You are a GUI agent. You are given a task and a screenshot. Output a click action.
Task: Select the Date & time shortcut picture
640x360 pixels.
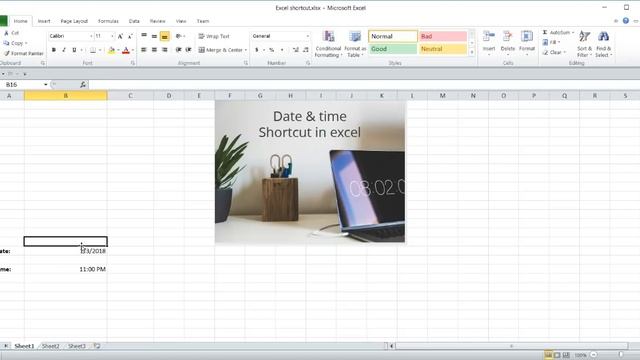point(310,172)
